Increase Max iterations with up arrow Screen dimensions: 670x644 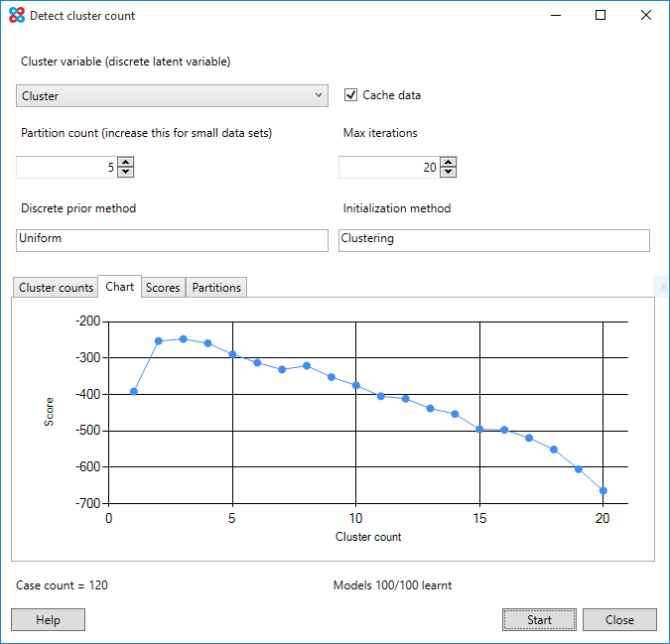coord(449,163)
